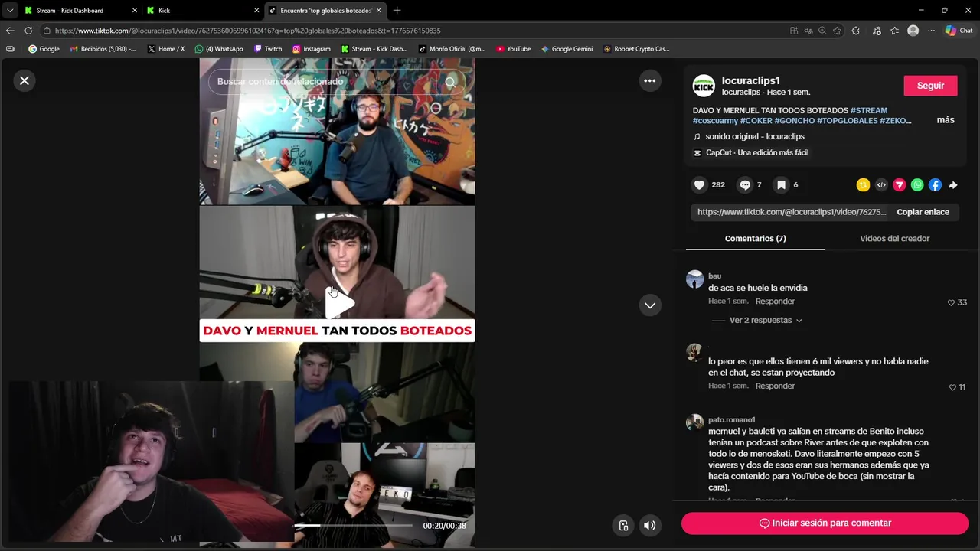The image size is (980, 551).
Task: Share the video to WhatsApp
Action: click(917, 184)
